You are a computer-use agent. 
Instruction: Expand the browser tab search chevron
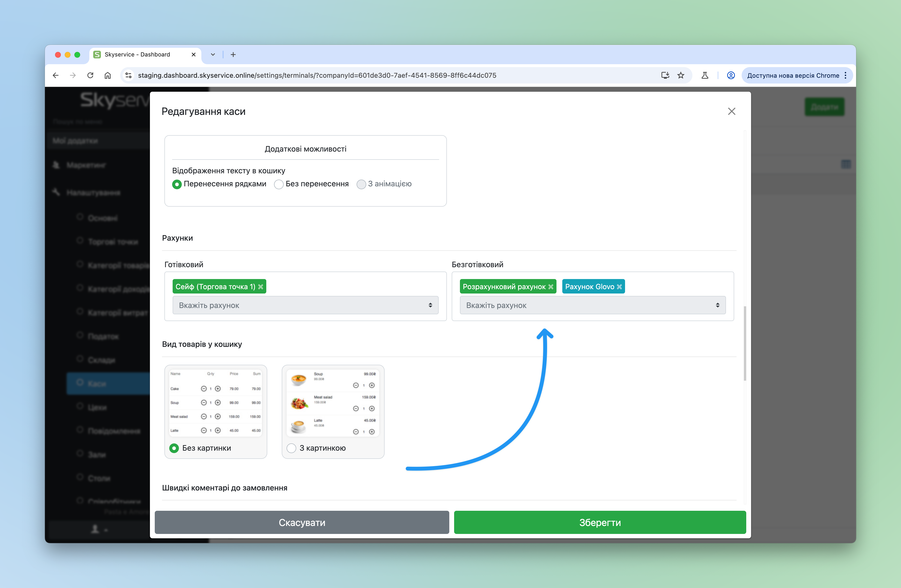[x=213, y=55]
